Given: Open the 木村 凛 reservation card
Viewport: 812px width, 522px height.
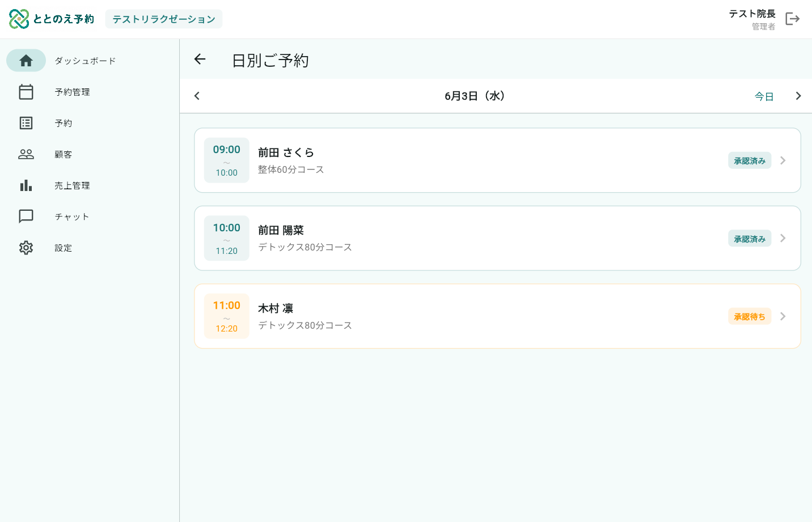Looking at the screenshot, I should point(497,316).
